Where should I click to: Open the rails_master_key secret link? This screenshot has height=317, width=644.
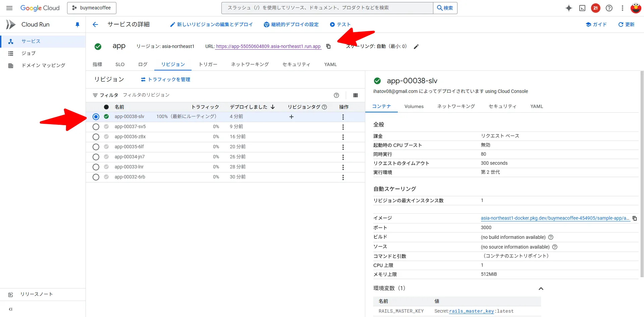coord(471,311)
